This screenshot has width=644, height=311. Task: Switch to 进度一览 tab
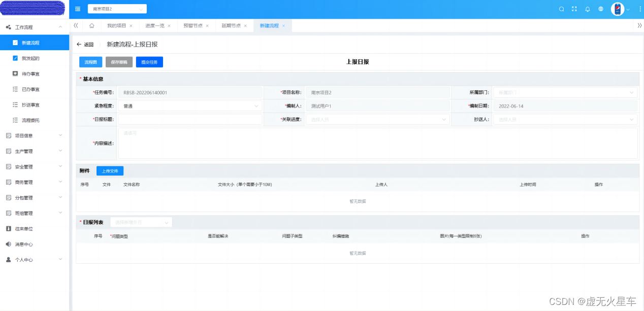pos(154,26)
